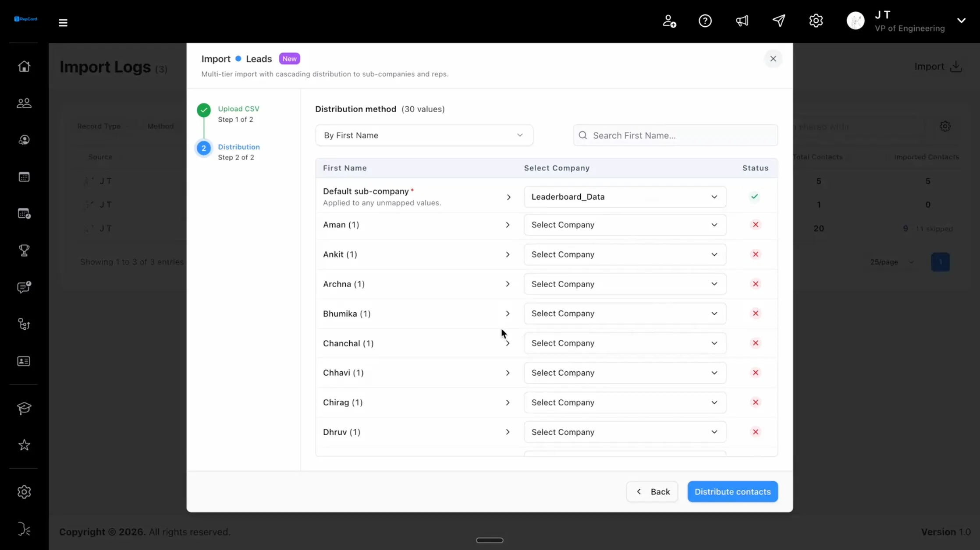Click the paper plane send icon
This screenshot has width=980, height=550.
point(779,21)
